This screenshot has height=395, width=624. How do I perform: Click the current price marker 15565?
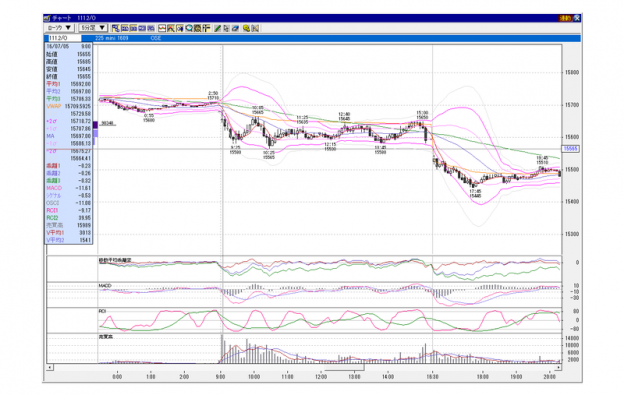coord(571,149)
